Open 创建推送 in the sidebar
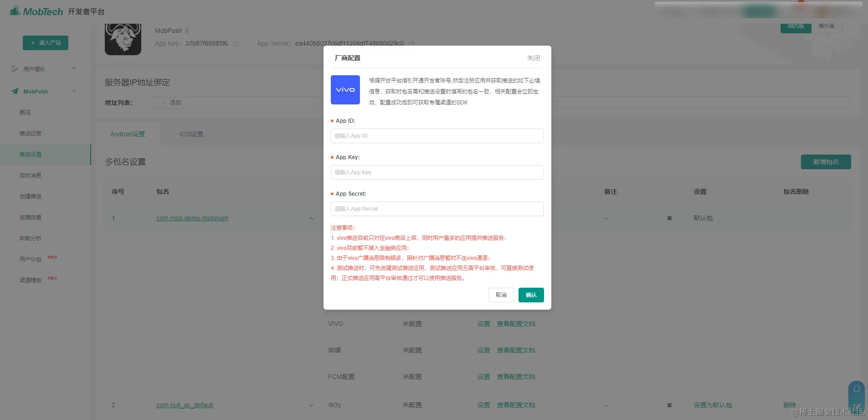 tap(31, 196)
